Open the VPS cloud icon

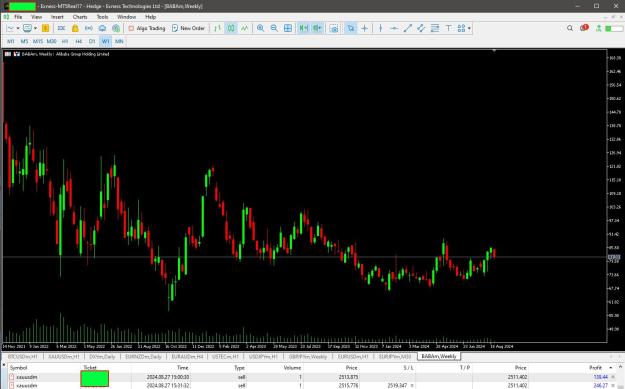102,28
